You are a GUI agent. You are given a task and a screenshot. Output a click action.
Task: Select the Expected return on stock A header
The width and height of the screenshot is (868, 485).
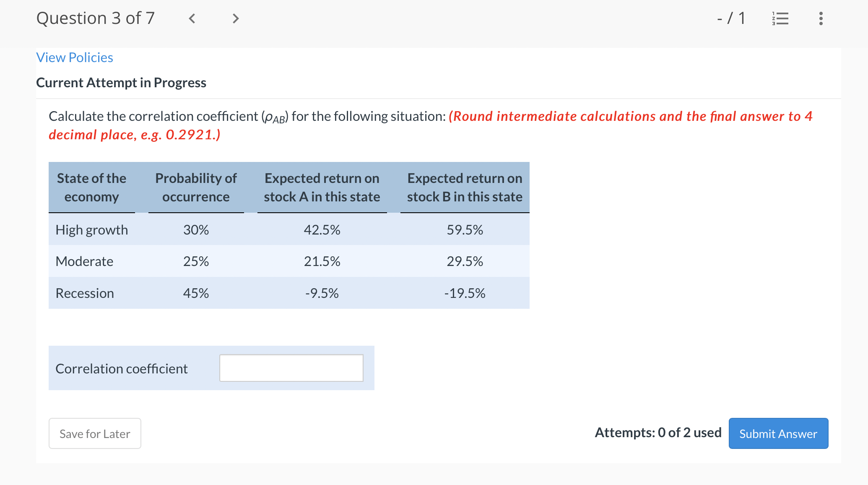point(322,187)
